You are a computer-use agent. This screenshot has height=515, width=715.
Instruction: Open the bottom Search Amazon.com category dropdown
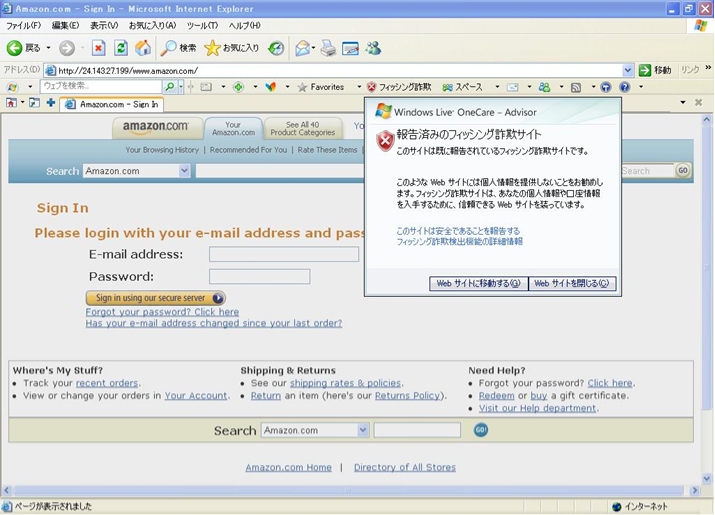tap(363, 430)
